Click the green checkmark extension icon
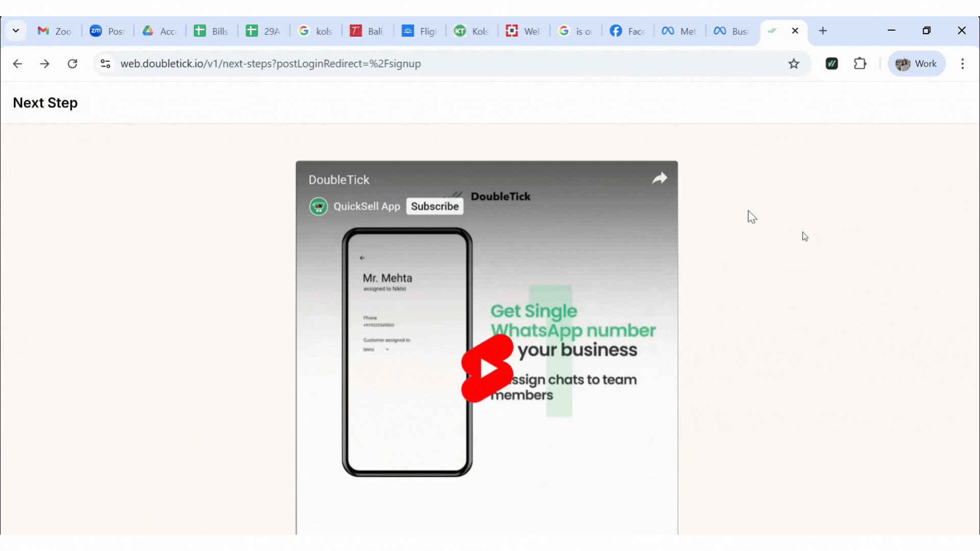This screenshot has width=980, height=551. [x=831, y=64]
